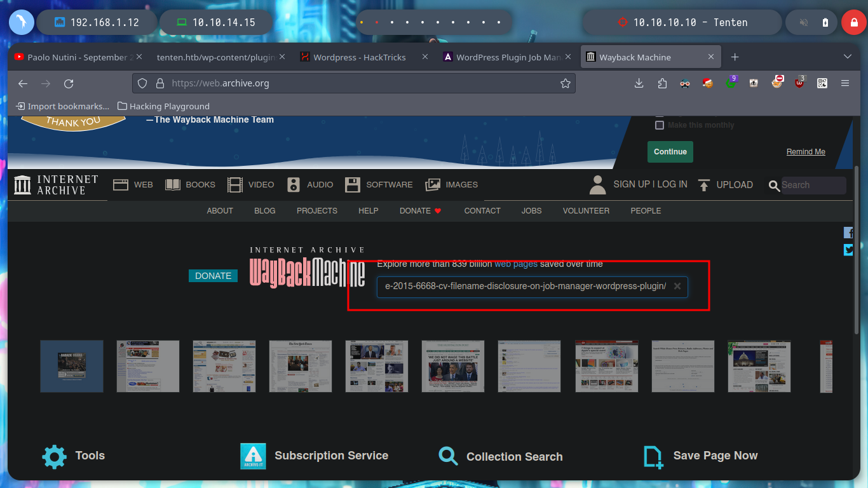The width and height of the screenshot is (868, 488).
Task: Go back with browser back arrow
Action: [23, 83]
